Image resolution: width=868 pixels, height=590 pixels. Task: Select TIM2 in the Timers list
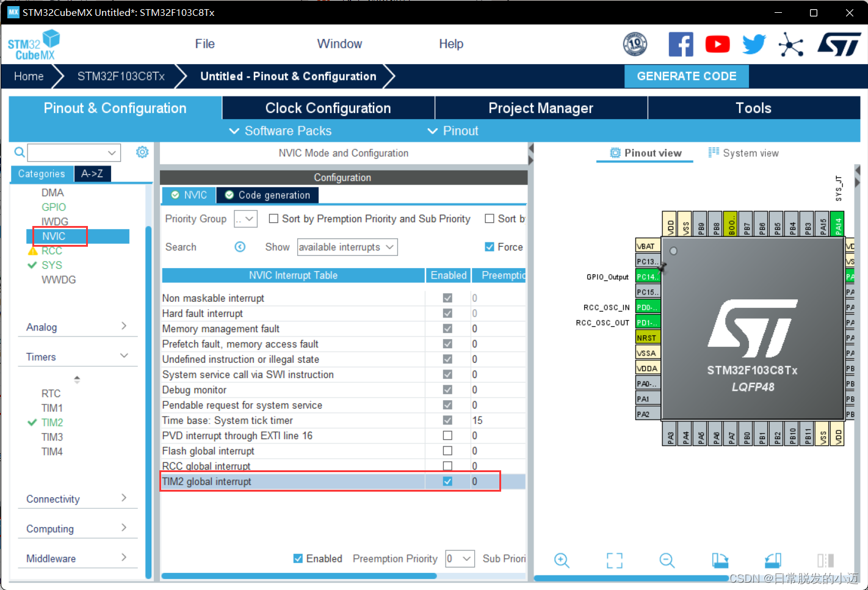point(52,423)
